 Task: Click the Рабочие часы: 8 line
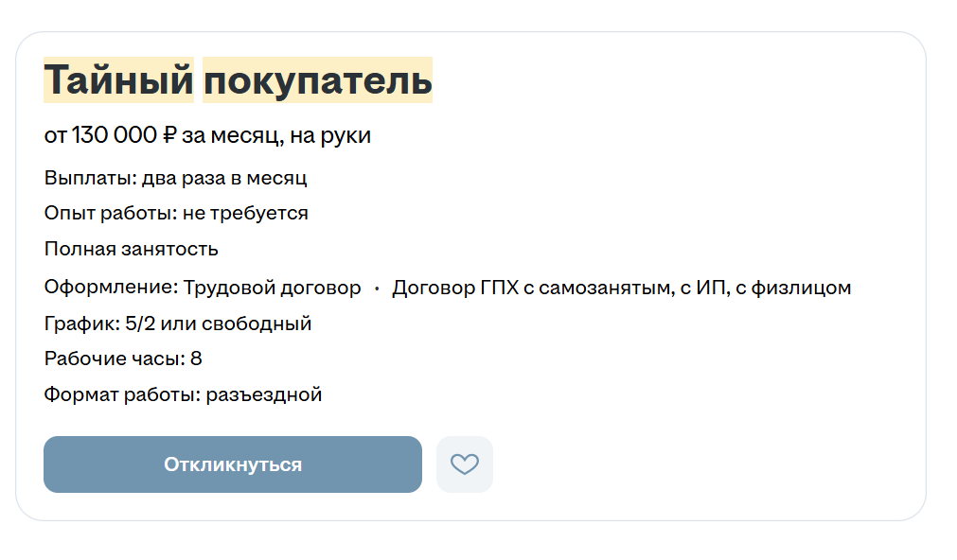123,359
